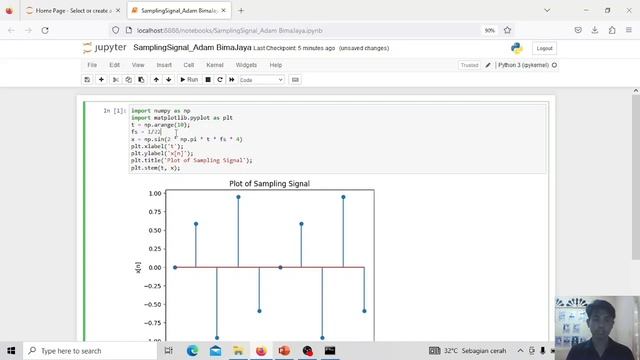
Task: Click the Jupyter logo
Action: 105,48
